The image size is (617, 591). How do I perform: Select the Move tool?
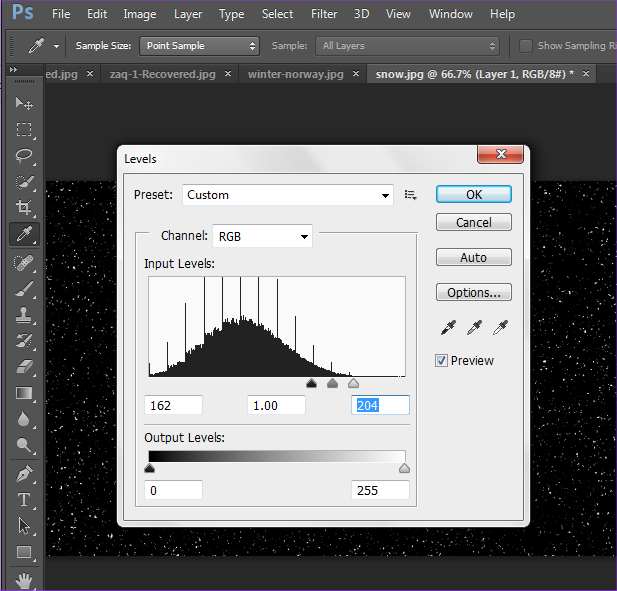[x=24, y=103]
